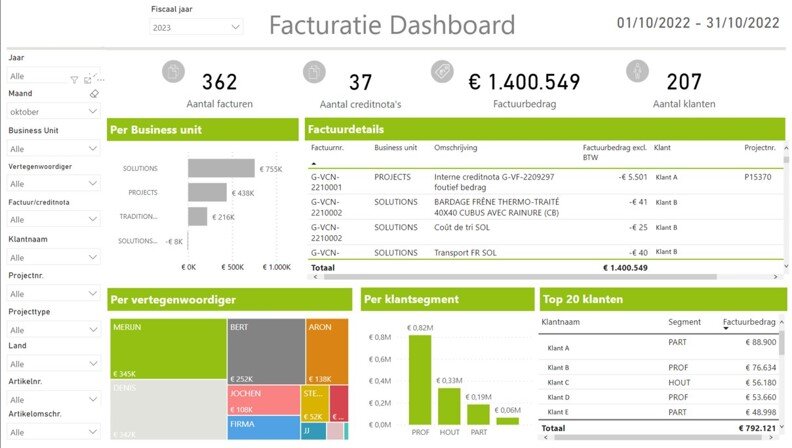Open the Vertegenwoordiger dropdown
The width and height of the screenshot is (792, 448).
click(x=54, y=183)
